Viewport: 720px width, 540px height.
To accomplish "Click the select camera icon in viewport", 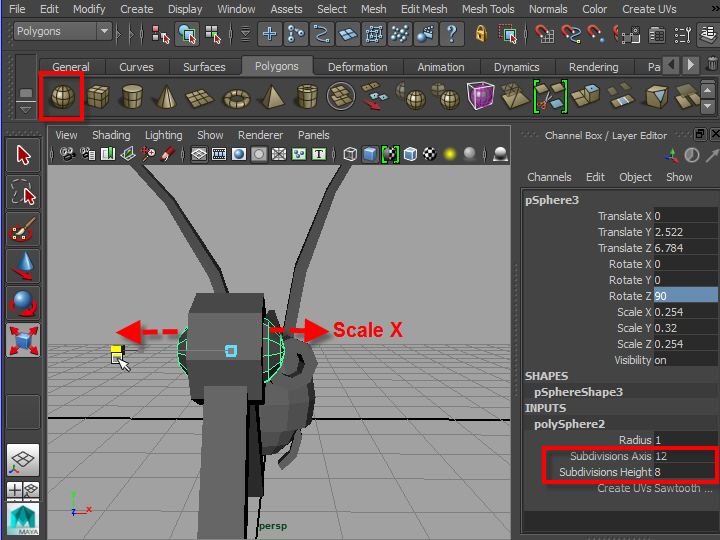I will [x=68, y=154].
